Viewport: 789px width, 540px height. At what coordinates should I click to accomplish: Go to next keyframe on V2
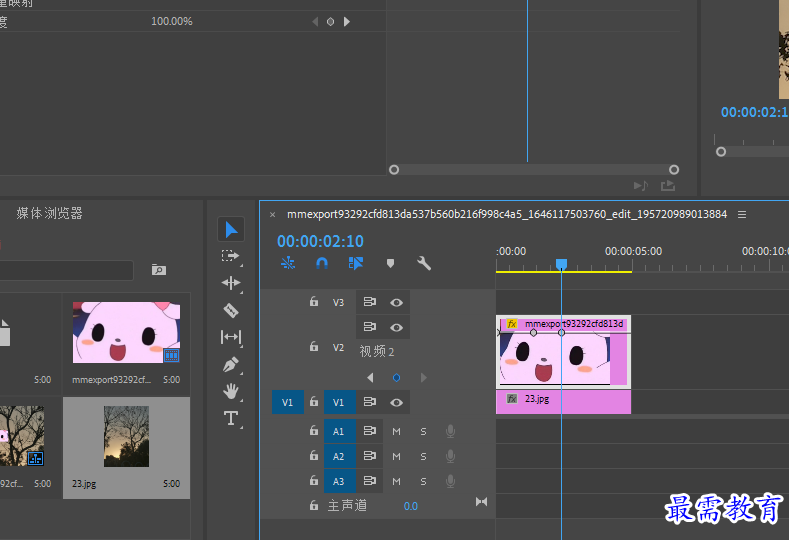[423, 377]
